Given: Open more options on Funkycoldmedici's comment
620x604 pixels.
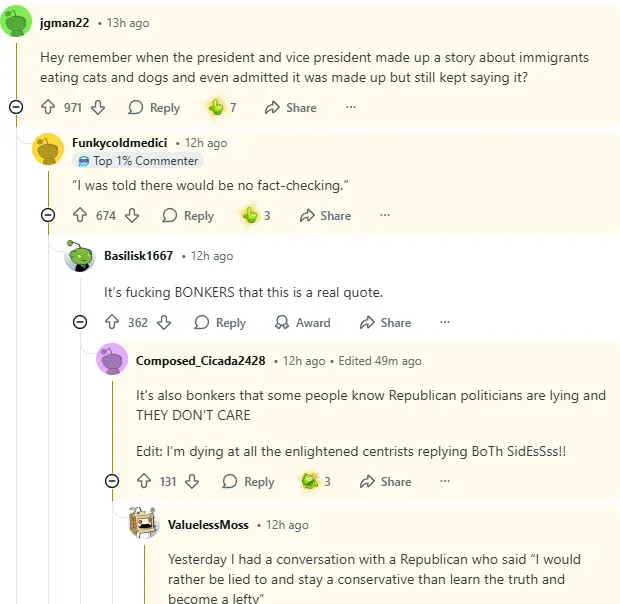Looking at the screenshot, I should pos(385,215).
